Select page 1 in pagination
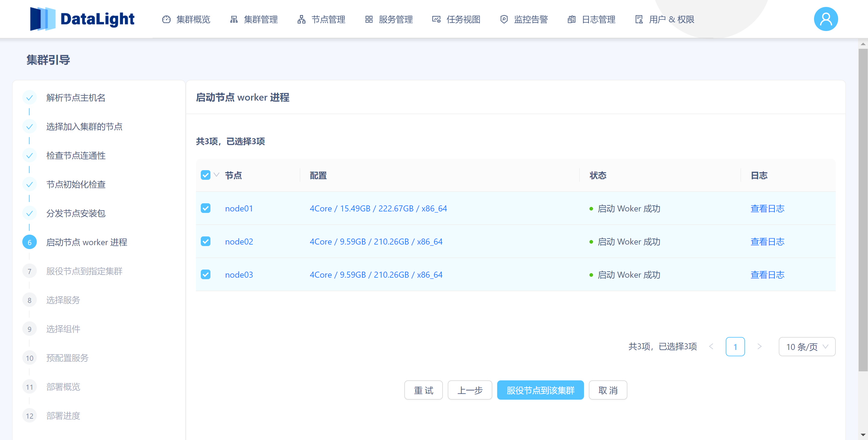The width and height of the screenshot is (868, 440). click(735, 347)
